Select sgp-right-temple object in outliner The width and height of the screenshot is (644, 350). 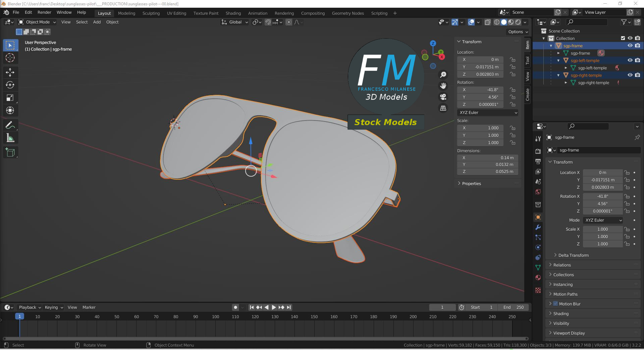click(x=586, y=75)
